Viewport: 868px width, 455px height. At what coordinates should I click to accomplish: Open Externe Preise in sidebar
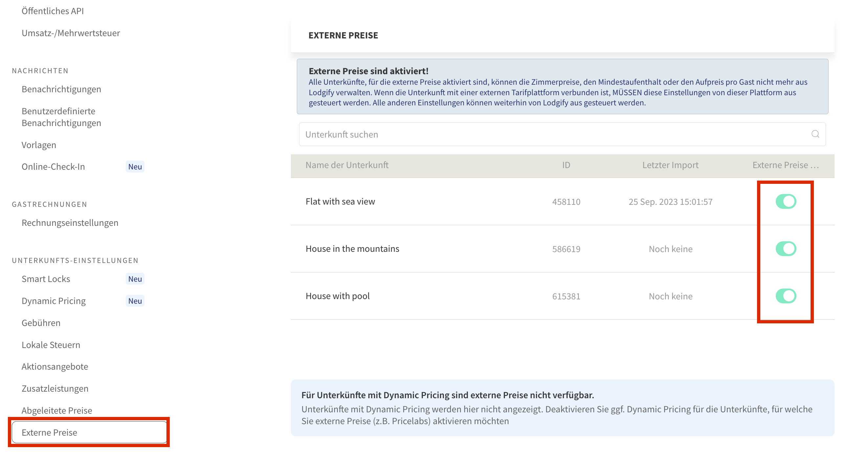[x=50, y=432]
